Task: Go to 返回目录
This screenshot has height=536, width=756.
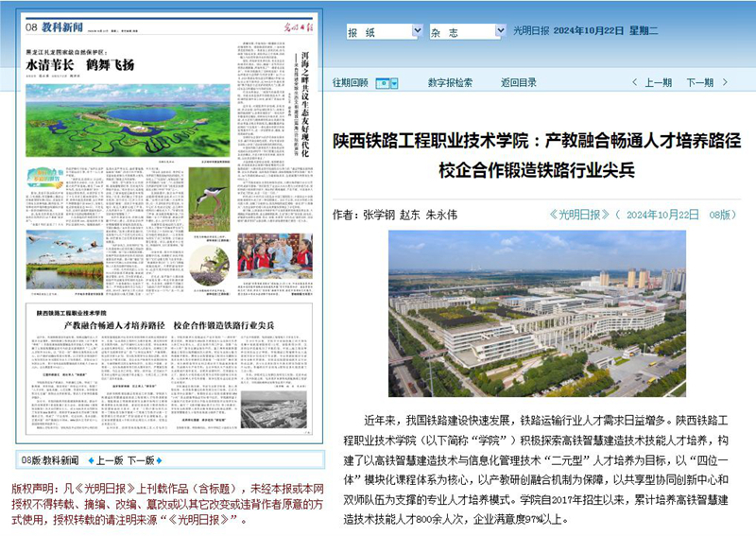Action: (518, 82)
